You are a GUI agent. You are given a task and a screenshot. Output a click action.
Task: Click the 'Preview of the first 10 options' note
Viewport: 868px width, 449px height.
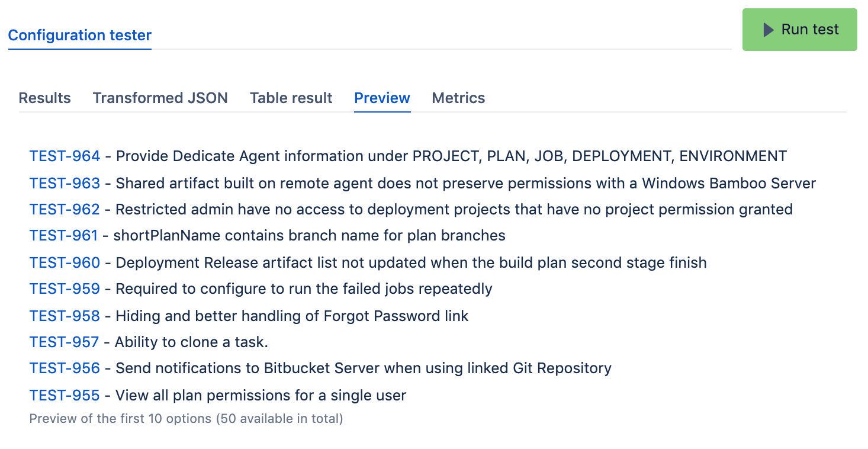[x=186, y=419]
